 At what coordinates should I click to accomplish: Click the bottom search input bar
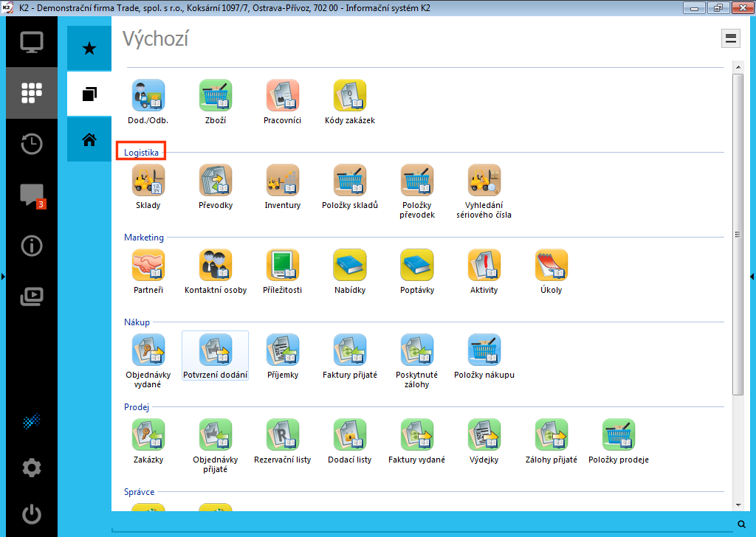pos(422,524)
